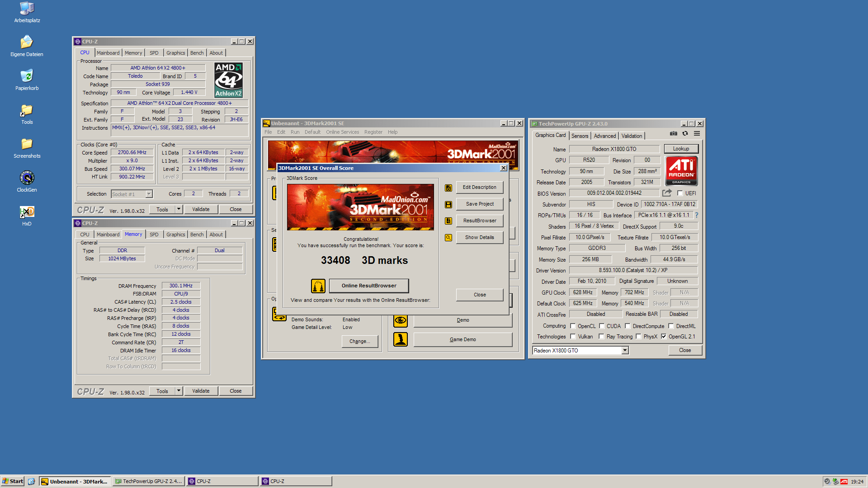The height and width of the screenshot is (488, 868).
Task: Click the 3DMark2001 banner image in score dialog
Action: [x=360, y=207]
